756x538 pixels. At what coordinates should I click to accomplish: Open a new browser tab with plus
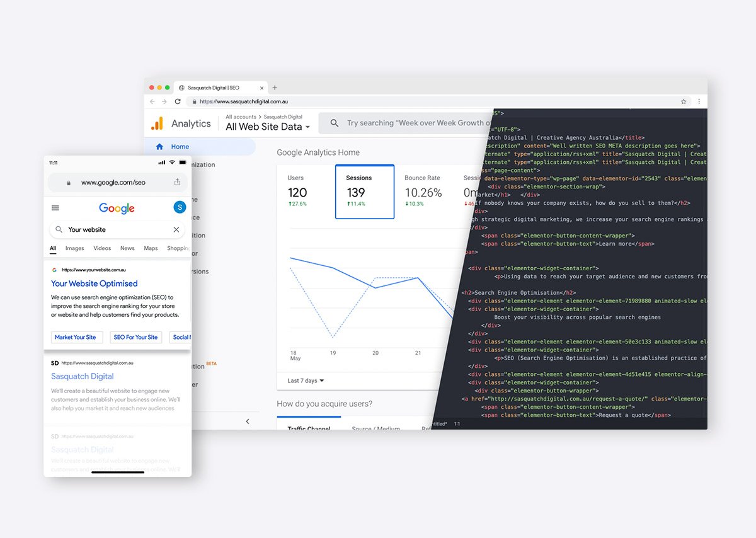click(275, 88)
